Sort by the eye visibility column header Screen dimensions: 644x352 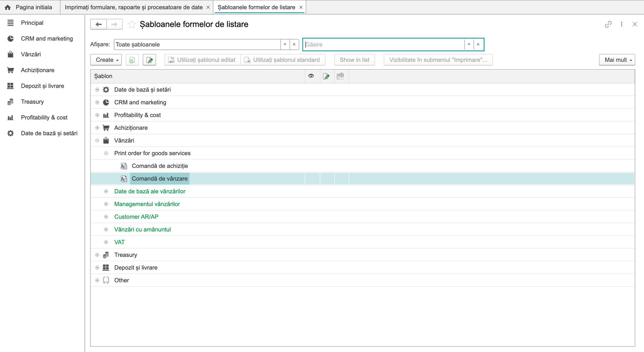[311, 76]
